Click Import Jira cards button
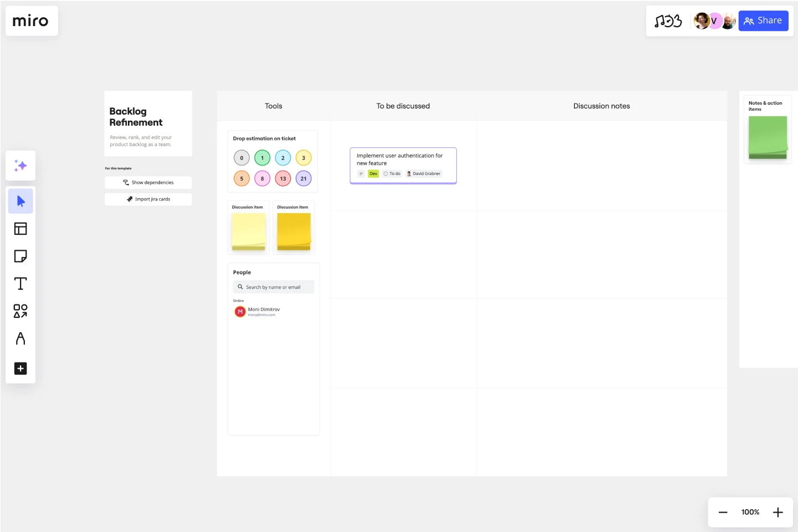This screenshot has height=532, width=798. point(148,199)
